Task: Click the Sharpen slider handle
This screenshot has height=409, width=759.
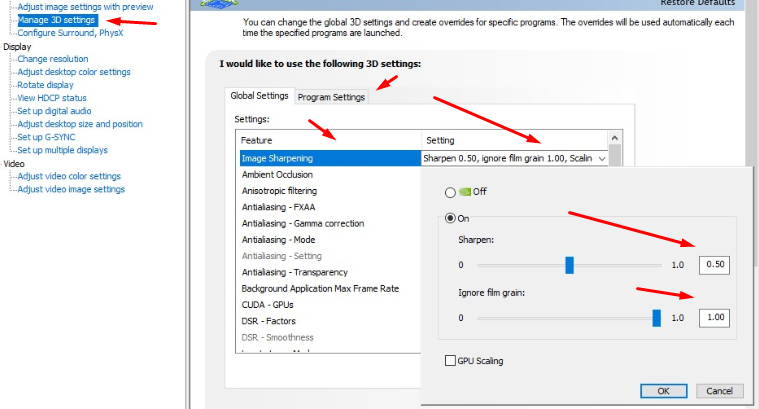Action: pyautogui.click(x=569, y=265)
